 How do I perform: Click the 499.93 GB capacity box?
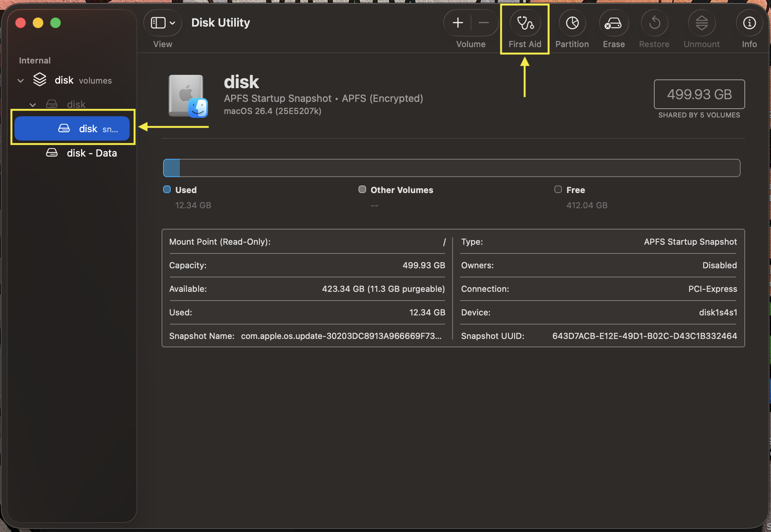click(x=699, y=94)
